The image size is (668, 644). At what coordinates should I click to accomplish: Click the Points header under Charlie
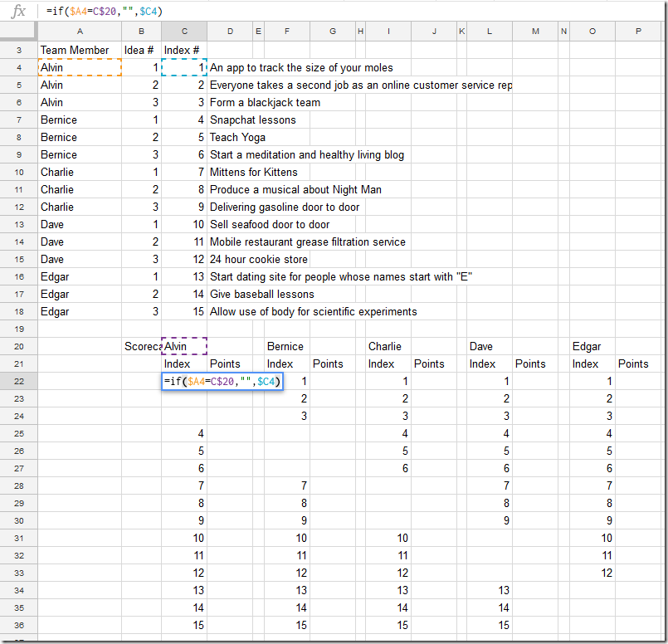pyautogui.click(x=434, y=364)
